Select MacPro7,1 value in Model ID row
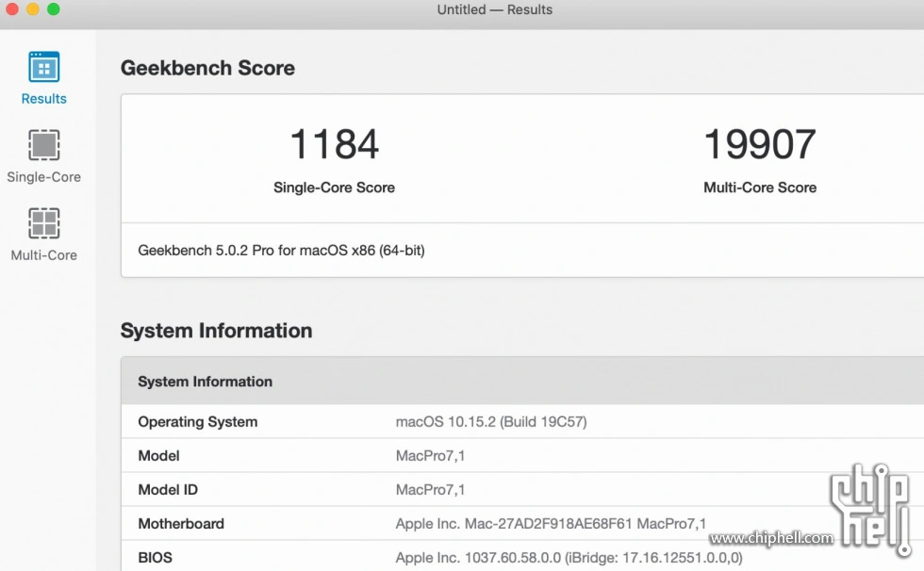Screen dimensions: 924x571 430,490
